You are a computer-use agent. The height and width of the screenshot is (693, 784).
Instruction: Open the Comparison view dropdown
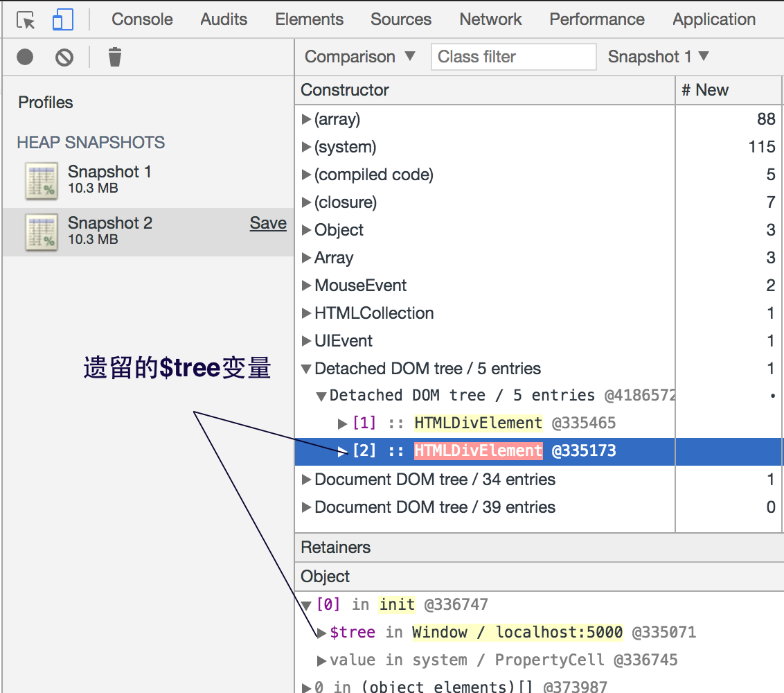(x=360, y=57)
